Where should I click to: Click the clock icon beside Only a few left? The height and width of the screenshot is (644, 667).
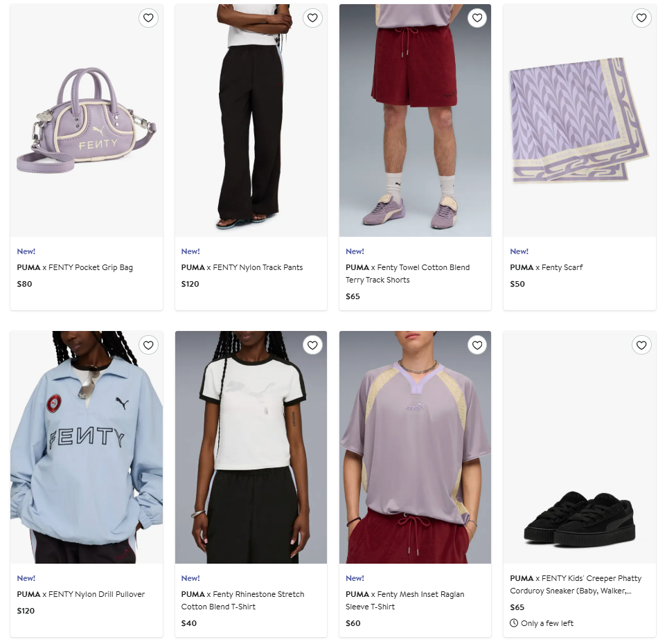[514, 623]
